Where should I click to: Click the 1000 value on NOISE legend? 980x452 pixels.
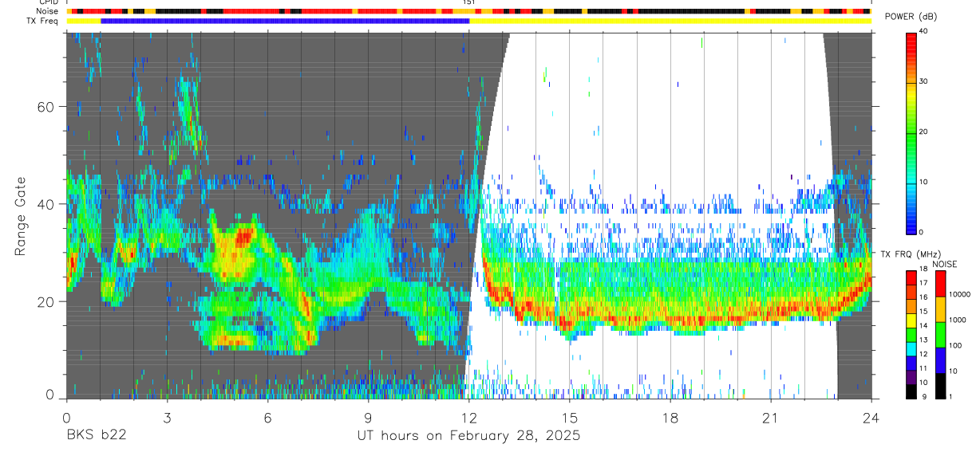point(956,320)
